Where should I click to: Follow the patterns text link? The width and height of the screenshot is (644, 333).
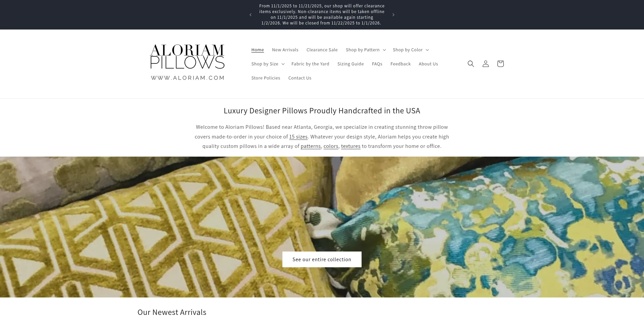pos(311,146)
